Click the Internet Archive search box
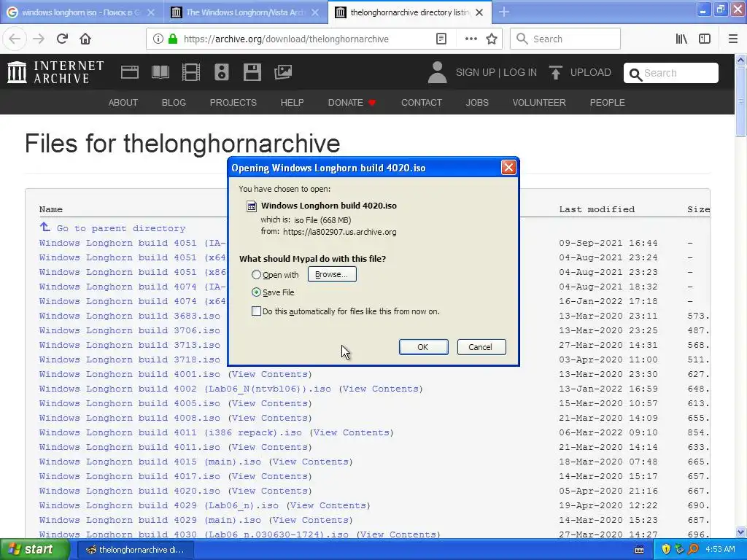Image resolution: width=747 pixels, height=560 pixels. [671, 73]
